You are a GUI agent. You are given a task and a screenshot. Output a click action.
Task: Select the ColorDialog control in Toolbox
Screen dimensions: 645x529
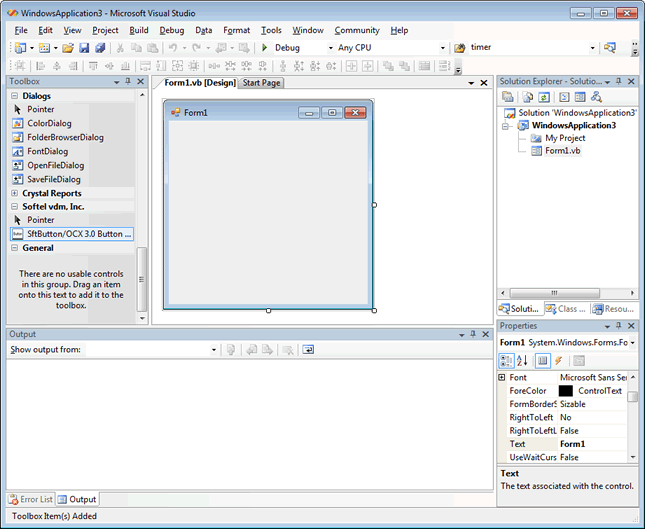[x=50, y=123]
